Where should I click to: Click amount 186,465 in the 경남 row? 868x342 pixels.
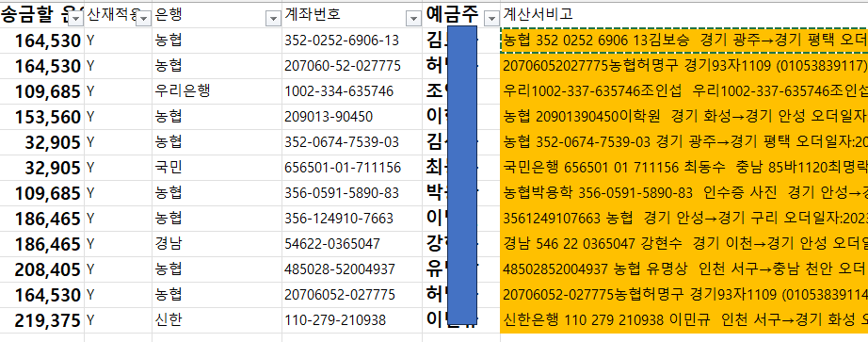(42, 244)
